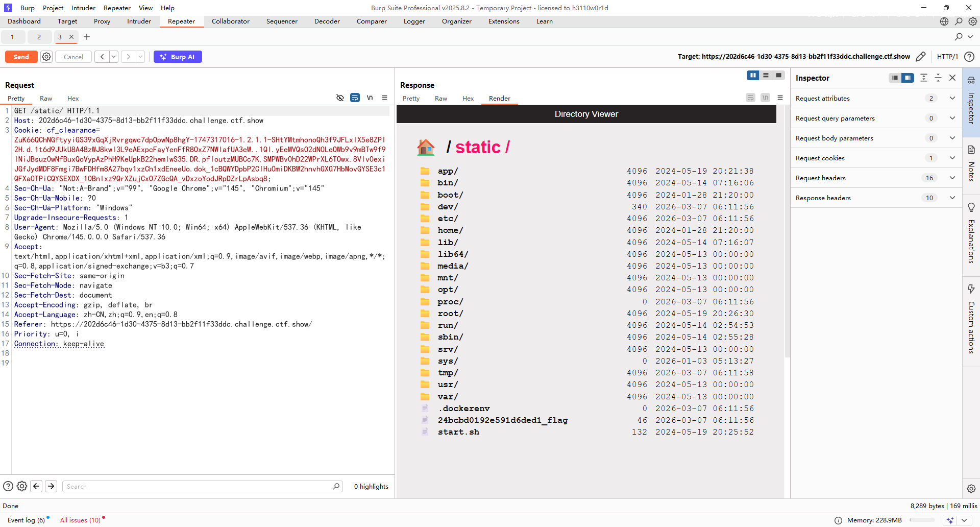
Task: Switch to the Decoder tab
Action: point(327,21)
